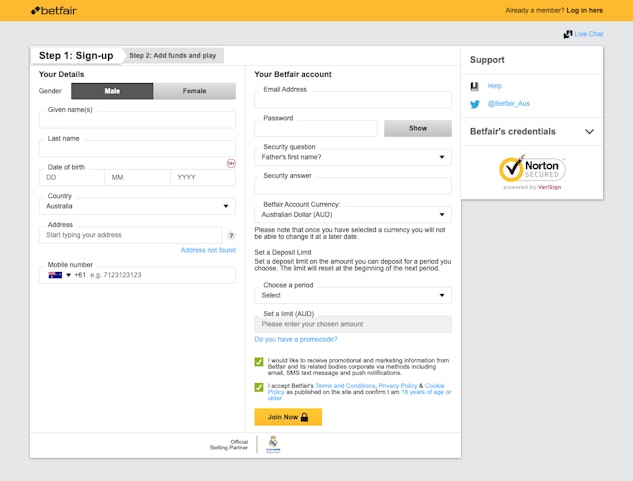Select Male gender option

112,91
